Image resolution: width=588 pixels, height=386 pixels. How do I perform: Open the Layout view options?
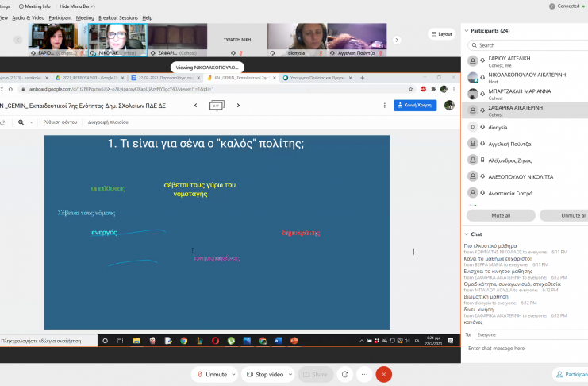[442, 34]
